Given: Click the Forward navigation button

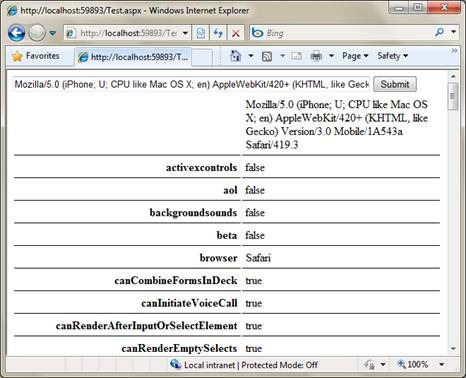Looking at the screenshot, I should click(x=37, y=33).
